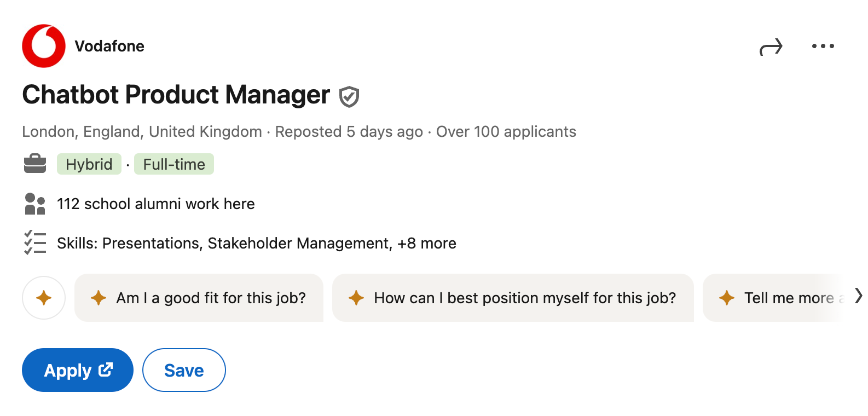Click the verified job shield badge
868x416 pixels.
[349, 96]
